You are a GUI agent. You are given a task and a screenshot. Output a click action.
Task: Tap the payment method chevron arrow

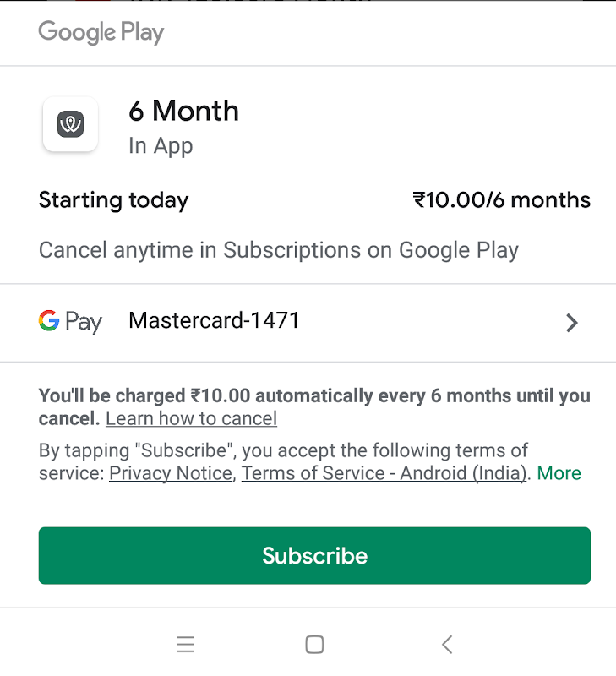pyautogui.click(x=572, y=322)
